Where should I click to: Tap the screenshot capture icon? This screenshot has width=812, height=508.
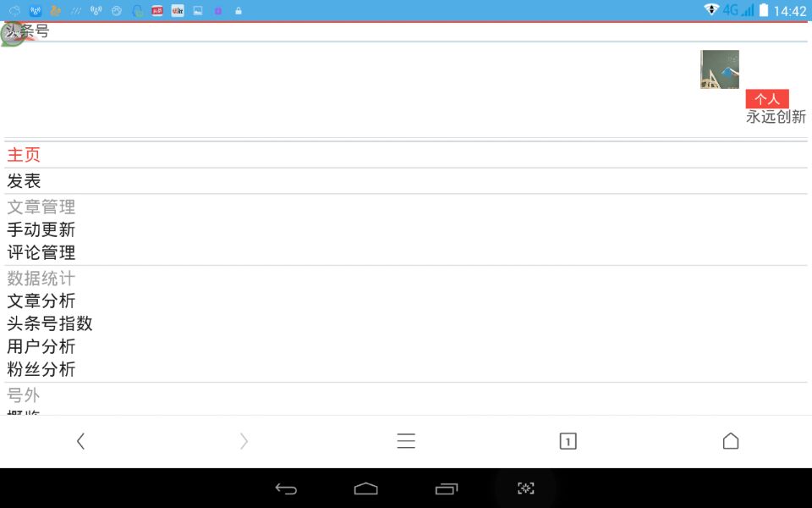pyautogui.click(x=525, y=489)
